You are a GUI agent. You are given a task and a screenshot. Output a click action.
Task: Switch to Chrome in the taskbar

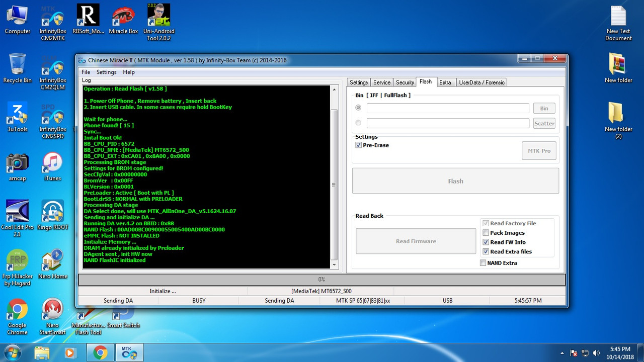tap(100, 353)
